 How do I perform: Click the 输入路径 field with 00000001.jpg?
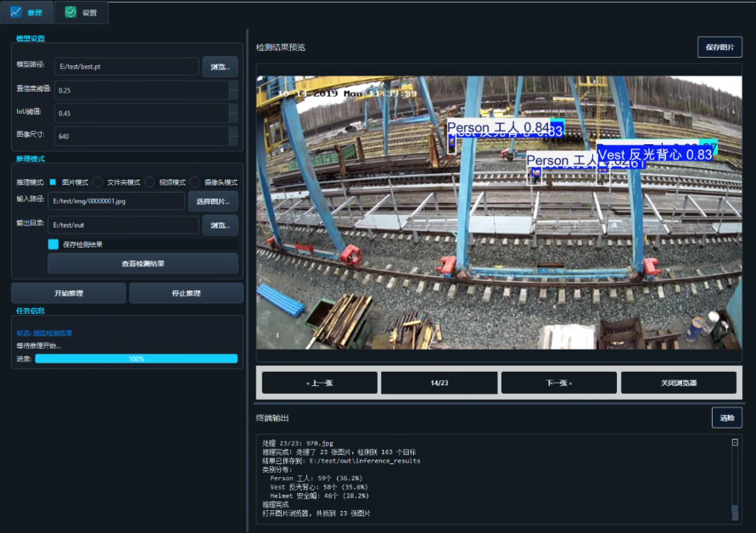116,200
